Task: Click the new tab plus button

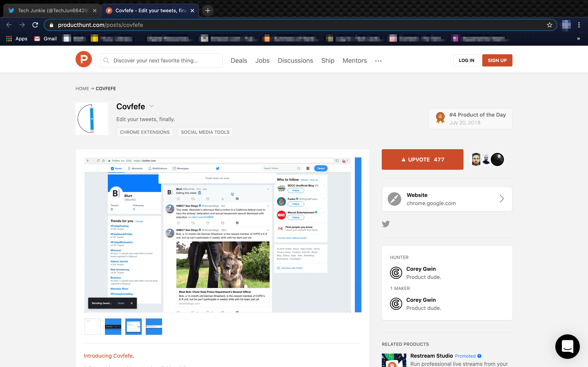Action: point(208,10)
